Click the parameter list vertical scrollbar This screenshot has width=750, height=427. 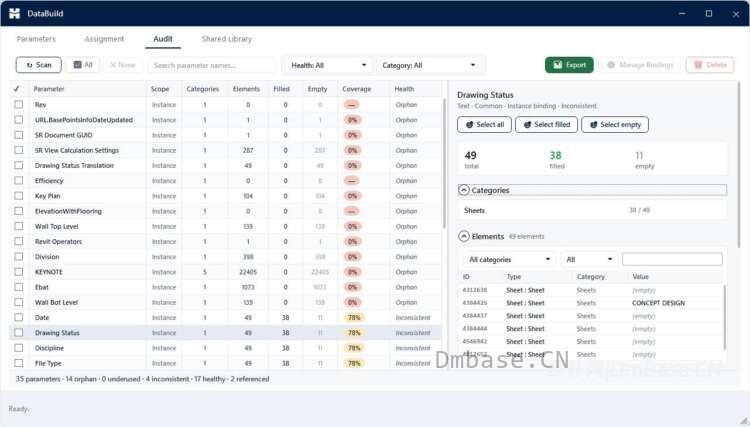click(x=444, y=163)
